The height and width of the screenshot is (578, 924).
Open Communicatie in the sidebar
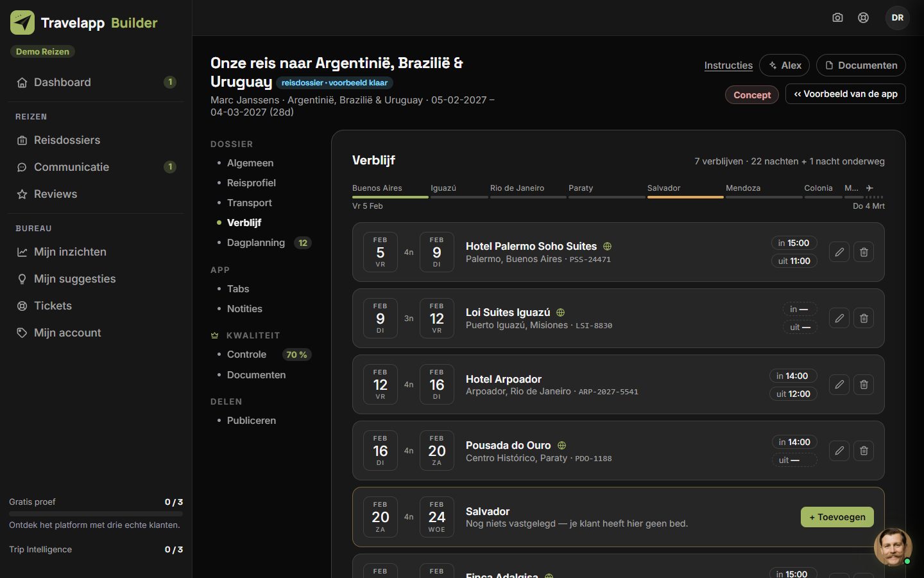(x=96, y=167)
